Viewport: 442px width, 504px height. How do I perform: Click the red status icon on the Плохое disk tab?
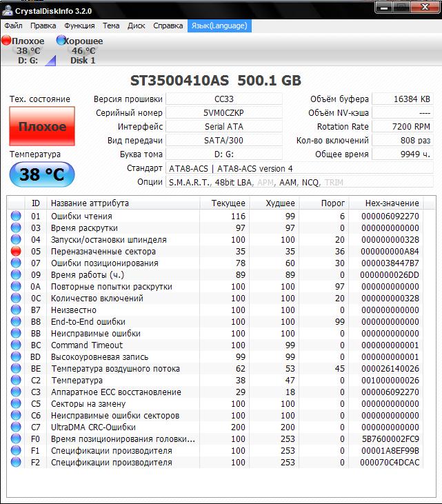tap(6, 40)
